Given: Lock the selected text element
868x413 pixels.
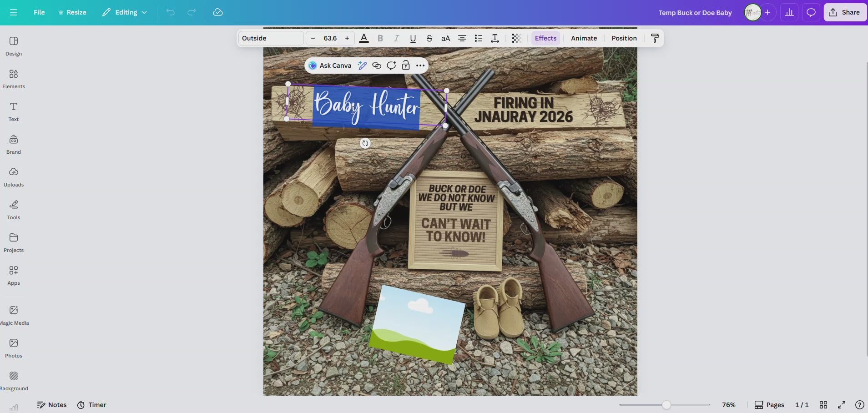Looking at the screenshot, I should (x=406, y=65).
